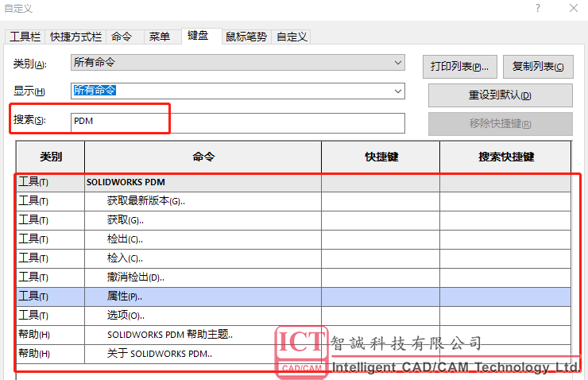The image size is (588, 380).
Task: Select the SOLIDWORKS PDM group row
Action: click(x=294, y=182)
